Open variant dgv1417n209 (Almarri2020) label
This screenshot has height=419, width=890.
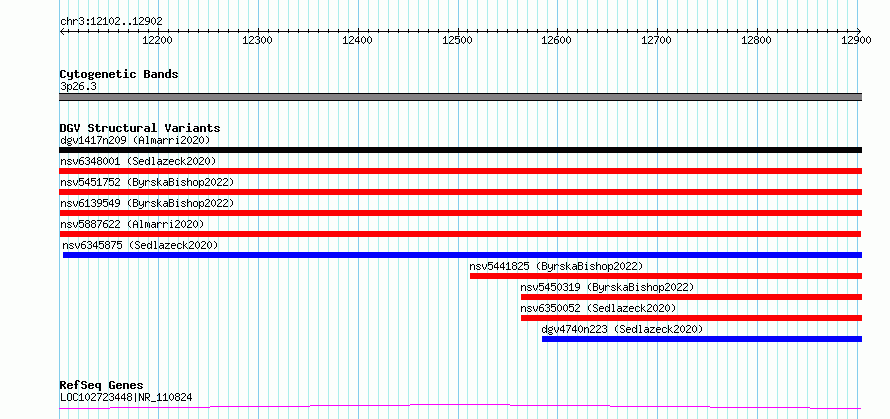pyautogui.click(x=135, y=140)
